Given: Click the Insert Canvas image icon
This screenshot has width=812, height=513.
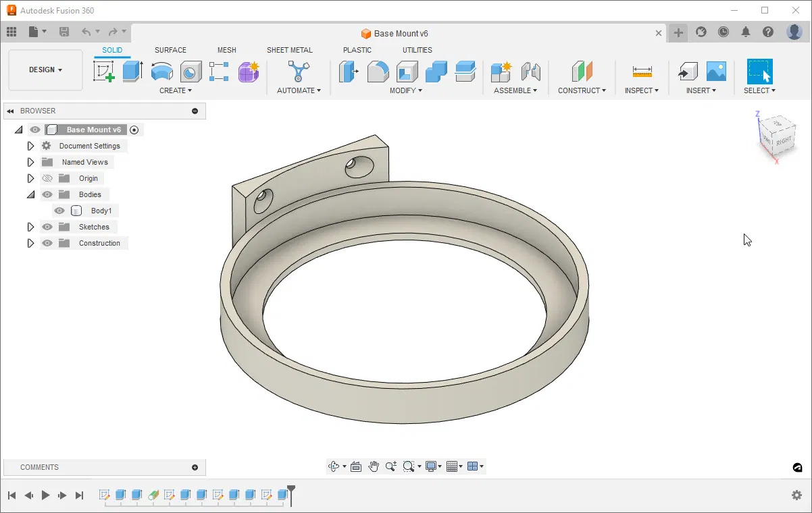Looking at the screenshot, I should (716, 71).
